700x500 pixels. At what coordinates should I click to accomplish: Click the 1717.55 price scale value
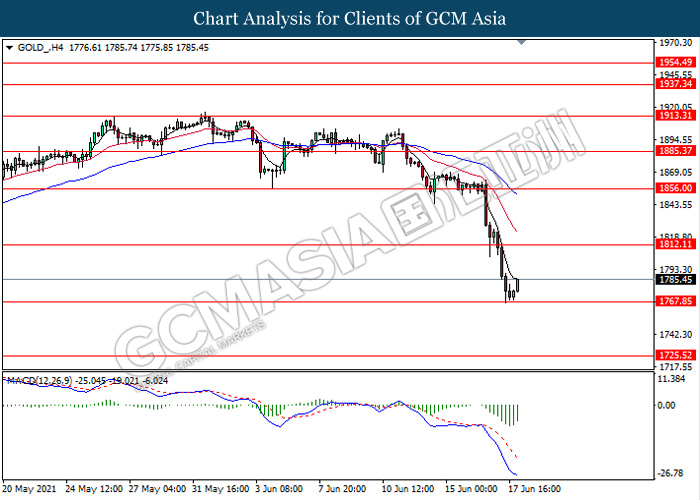coord(676,367)
